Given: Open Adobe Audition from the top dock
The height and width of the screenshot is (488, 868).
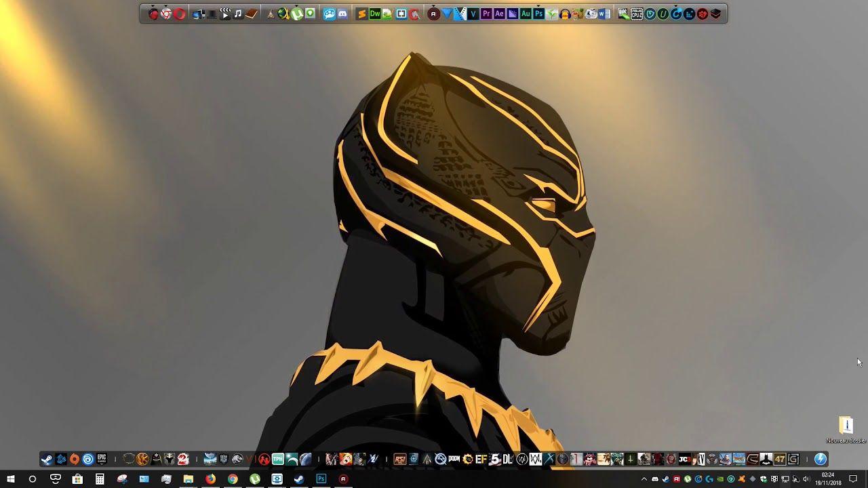Looking at the screenshot, I should pyautogui.click(x=526, y=14).
